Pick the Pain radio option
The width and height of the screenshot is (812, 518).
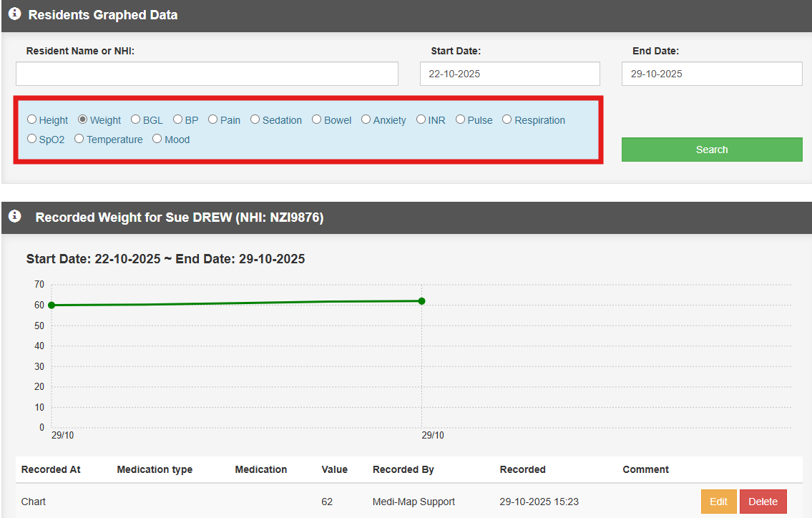click(213, 120)
